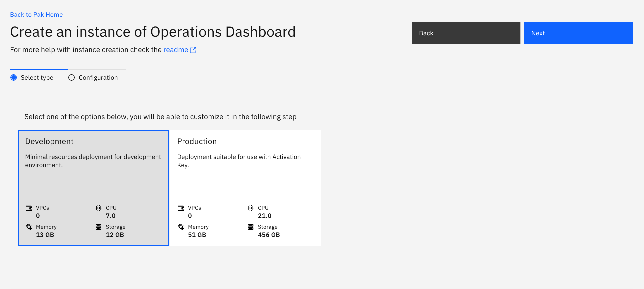This screenshot has width=644, height=289.
Task: Click the Memory icon in Development card
Action: click(x=29, y=227)
